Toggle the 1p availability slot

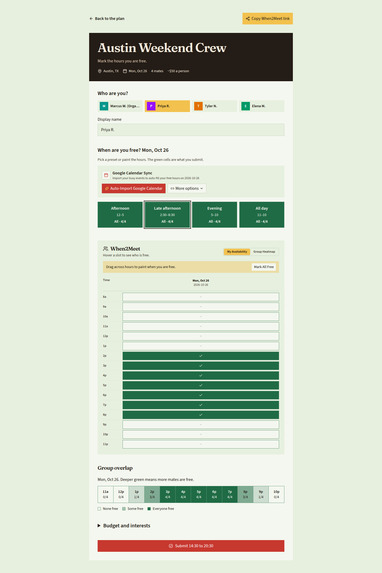(201, 346)
